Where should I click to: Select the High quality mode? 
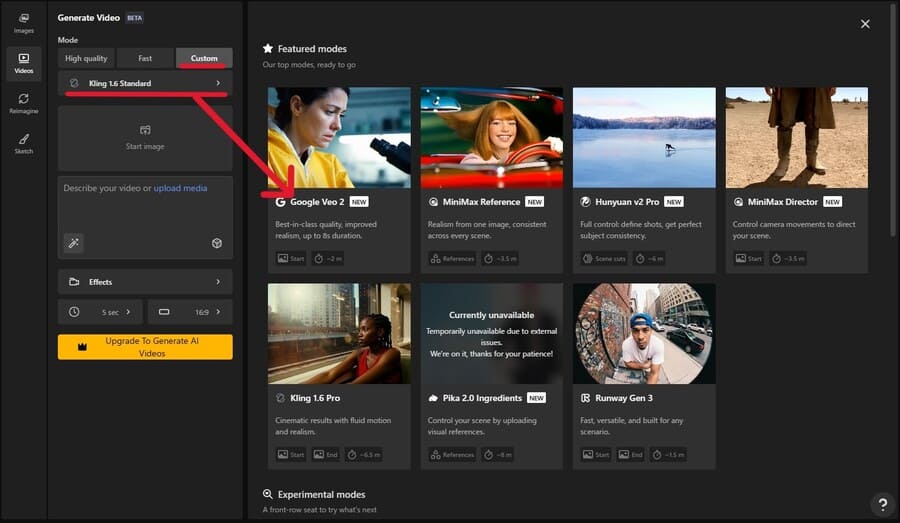coord(86,58)
